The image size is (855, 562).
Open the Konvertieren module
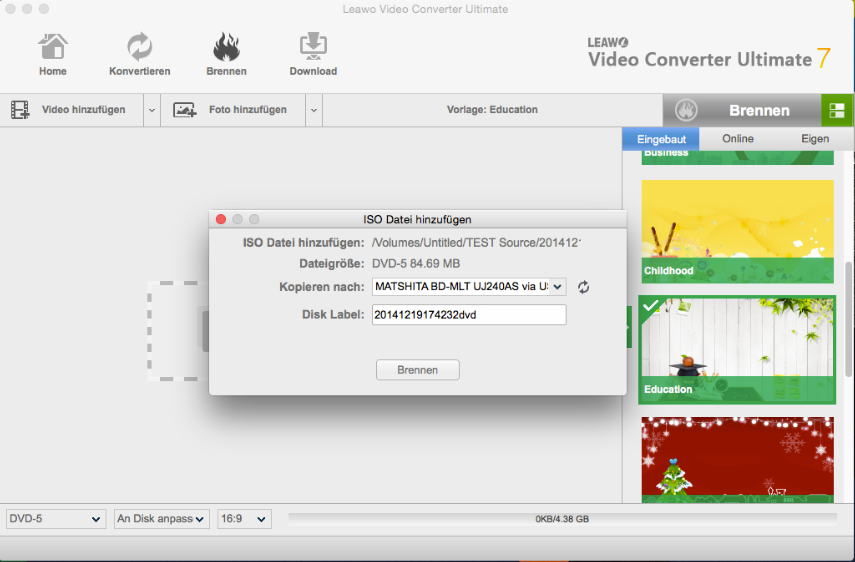[x=140, y=55]
